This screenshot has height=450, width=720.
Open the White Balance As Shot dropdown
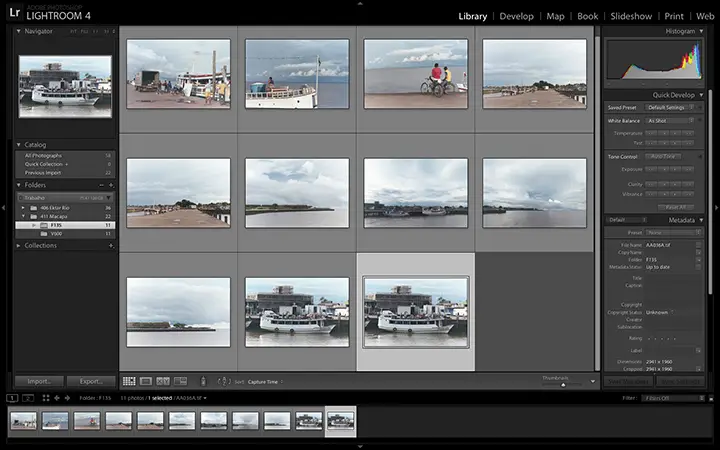pyautogui.click(x=670, y=121)
